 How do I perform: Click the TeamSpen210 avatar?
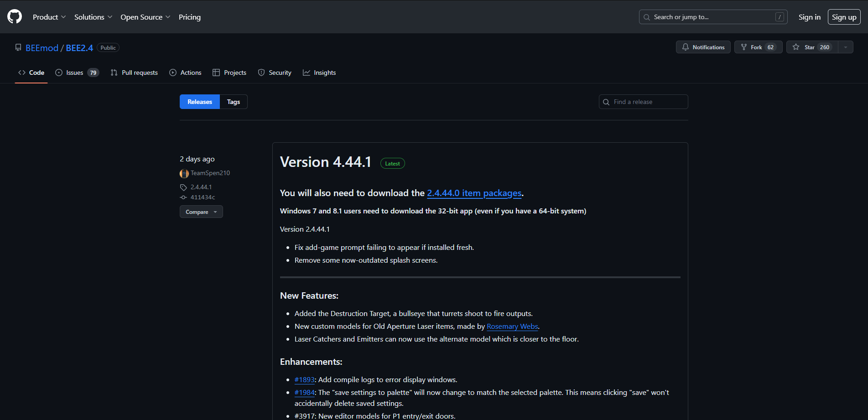pyautogui.click(x=184, y=173)
